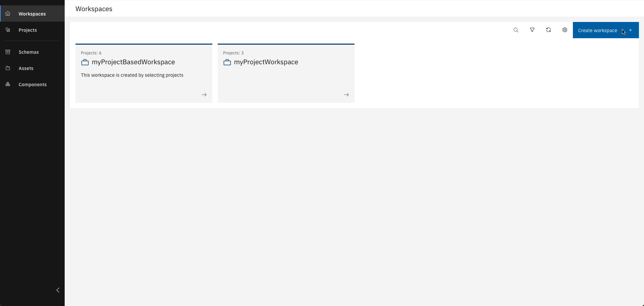The width and height of the screenshot is (644, 306).
Task: Refresh the workspaces list
Action: [x=548, y=30]
